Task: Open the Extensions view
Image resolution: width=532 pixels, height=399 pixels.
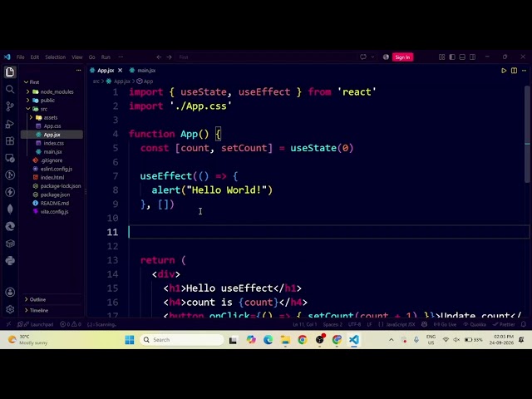Action: (10, 140)
